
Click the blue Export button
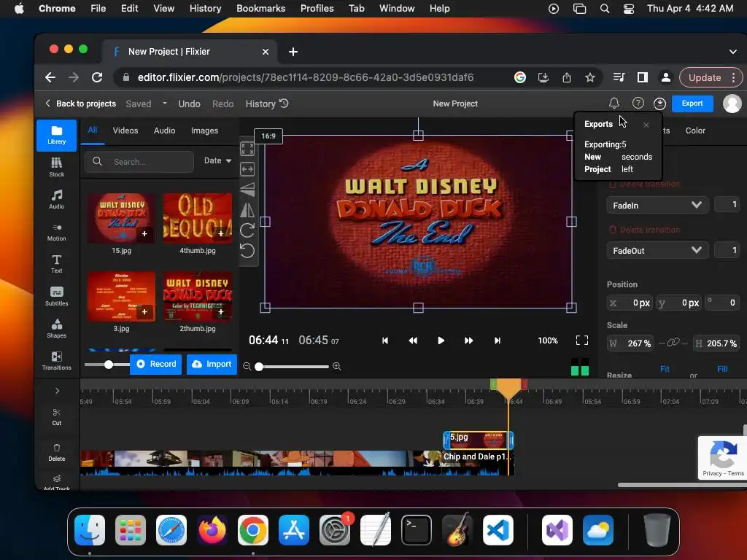pos(692,104)
